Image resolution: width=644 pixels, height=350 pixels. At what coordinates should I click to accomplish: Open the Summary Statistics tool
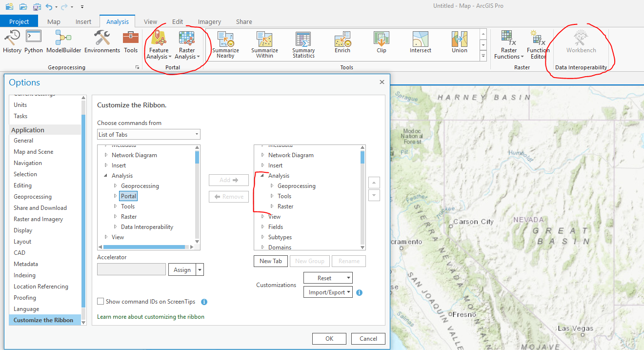[x=303, y=45]
